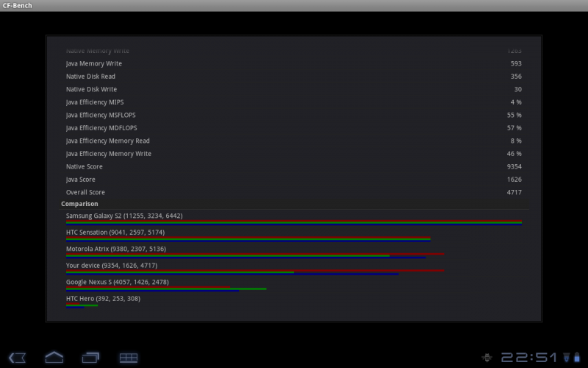Select the Native Score result row
The width and height of the screenshot is (588, 368).
coord(294,166)
